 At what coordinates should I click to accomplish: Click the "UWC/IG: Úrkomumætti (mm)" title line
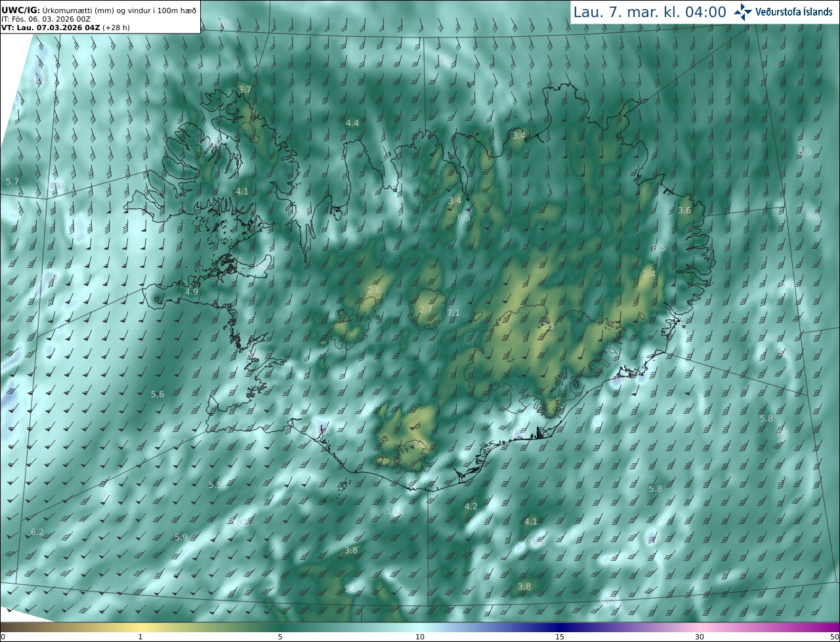point(98,10)
